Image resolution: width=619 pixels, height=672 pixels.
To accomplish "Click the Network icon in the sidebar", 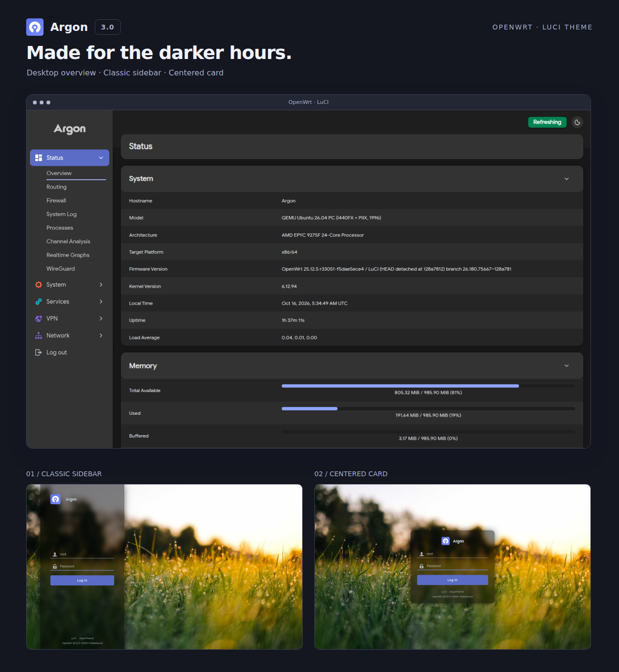I will pos(39,336).
